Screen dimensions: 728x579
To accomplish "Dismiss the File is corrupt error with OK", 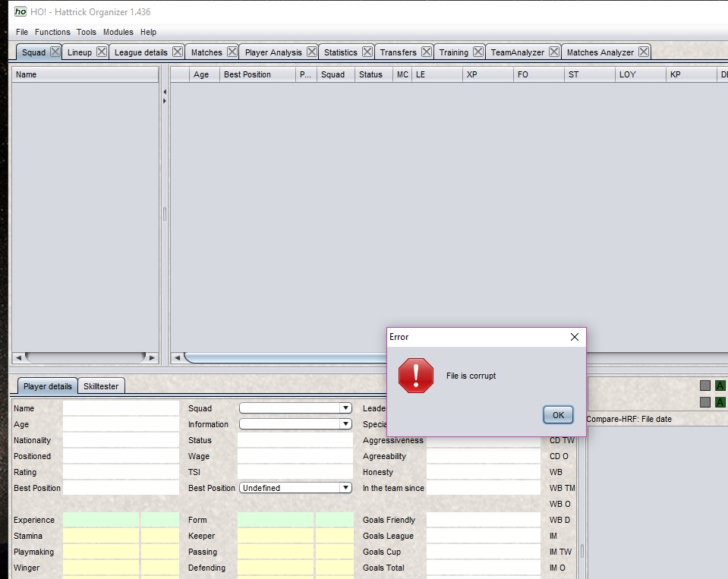I will click(558, 414).
